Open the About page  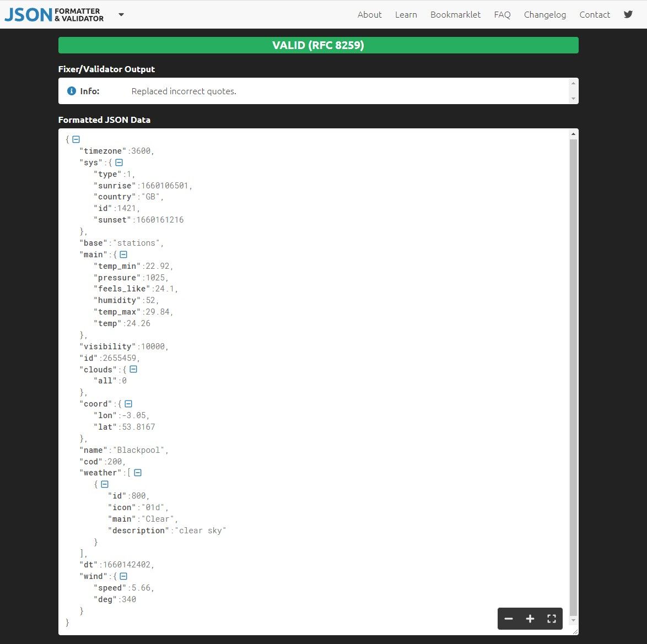pyautogui.click(x=369, y=14)
